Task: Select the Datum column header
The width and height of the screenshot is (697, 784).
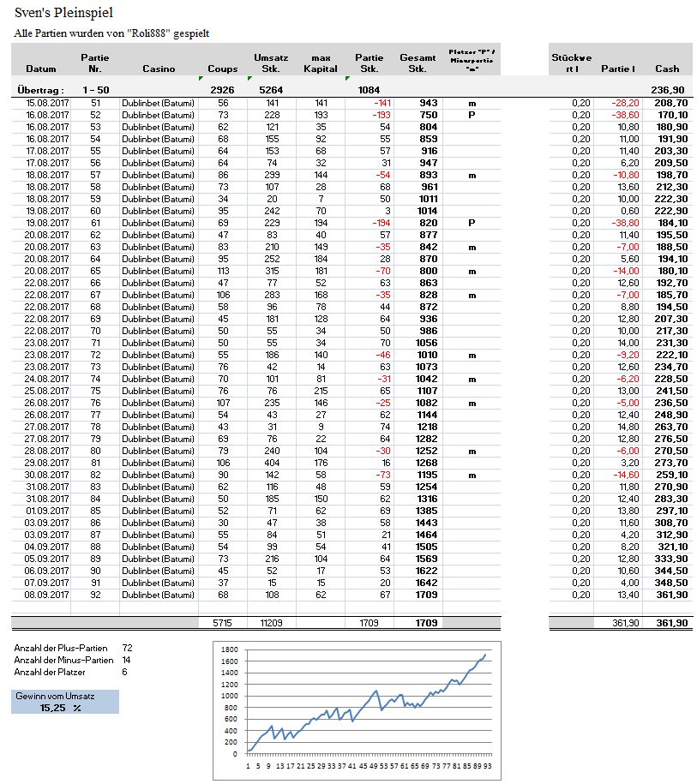Action: 41,69
